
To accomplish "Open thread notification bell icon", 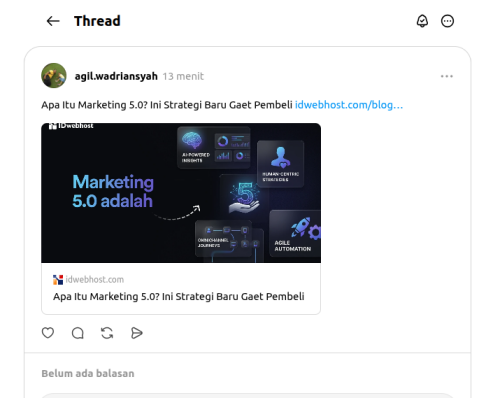I will [x=422, y=21].
